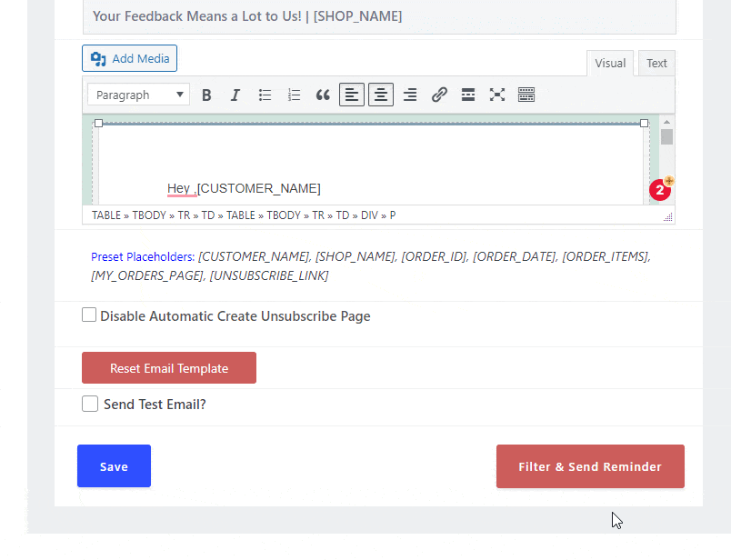Click the Preset Placeholders label
Image resolution: width=731 pixels, height=560 pixels.
(x=143, y=257)
